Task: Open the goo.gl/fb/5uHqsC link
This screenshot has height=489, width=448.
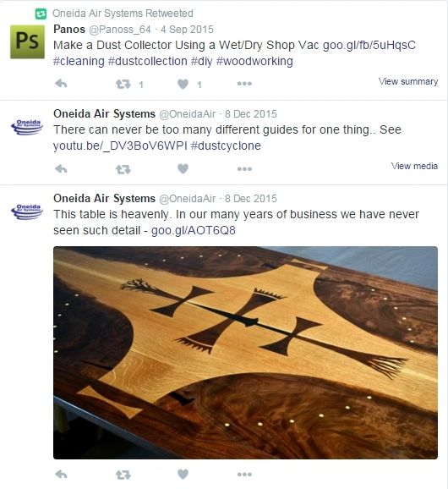Action: (x=369, y=45)
